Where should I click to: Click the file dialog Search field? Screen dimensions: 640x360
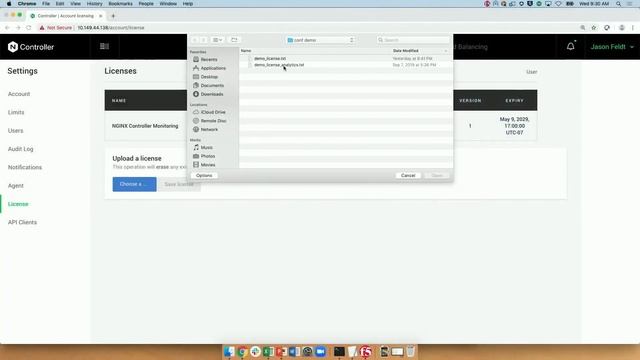[413, 40]
